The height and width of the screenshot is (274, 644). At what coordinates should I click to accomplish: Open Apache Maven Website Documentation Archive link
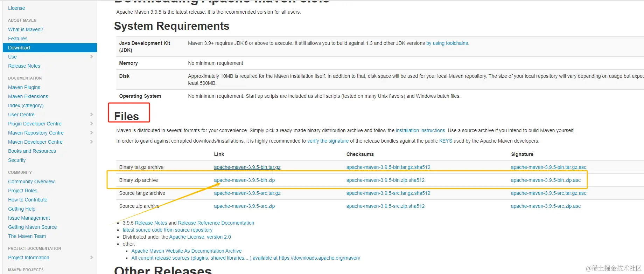coord(186,251)
